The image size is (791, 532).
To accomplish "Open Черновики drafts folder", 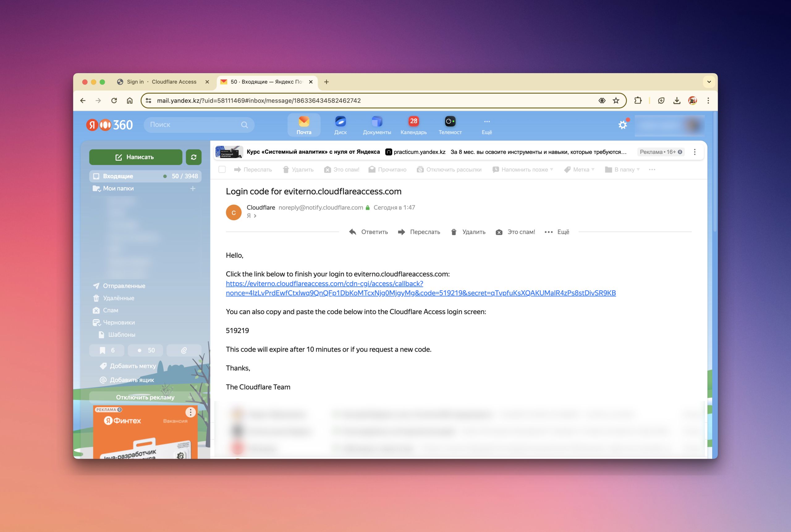I will click(119, 322).
